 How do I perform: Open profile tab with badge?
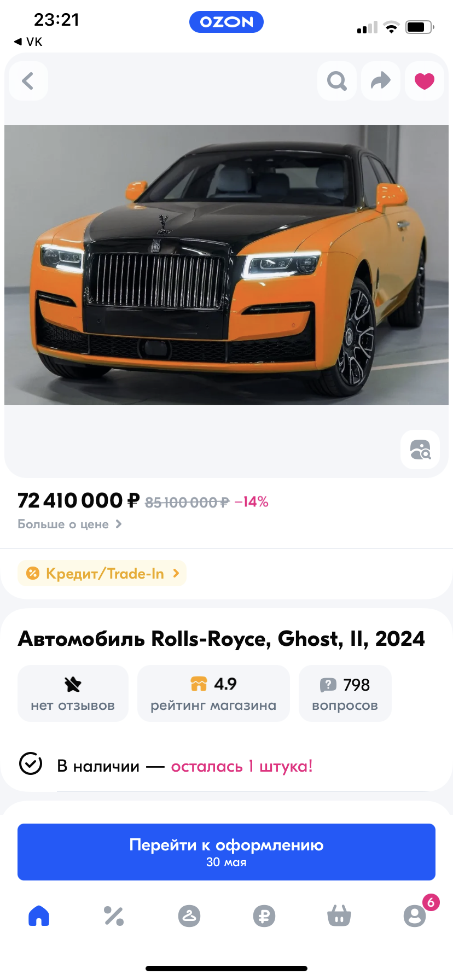coord(415,915)
